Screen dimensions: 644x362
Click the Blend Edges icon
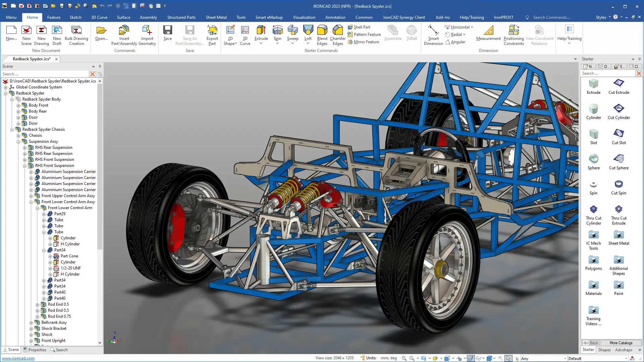(x=322, y=31)
